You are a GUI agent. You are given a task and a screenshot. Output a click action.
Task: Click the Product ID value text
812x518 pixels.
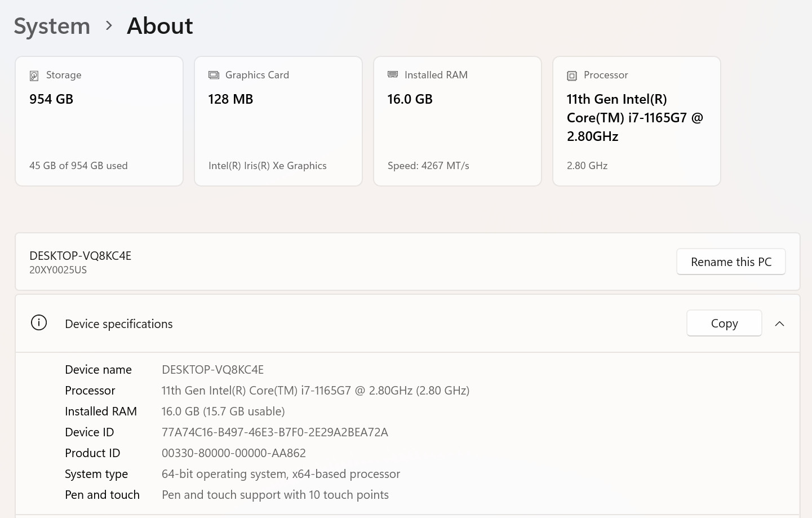click(233, 453)
